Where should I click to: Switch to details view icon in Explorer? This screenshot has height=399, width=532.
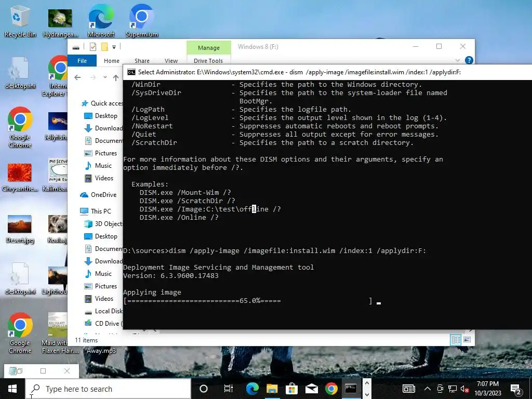(x=456, y=340)
